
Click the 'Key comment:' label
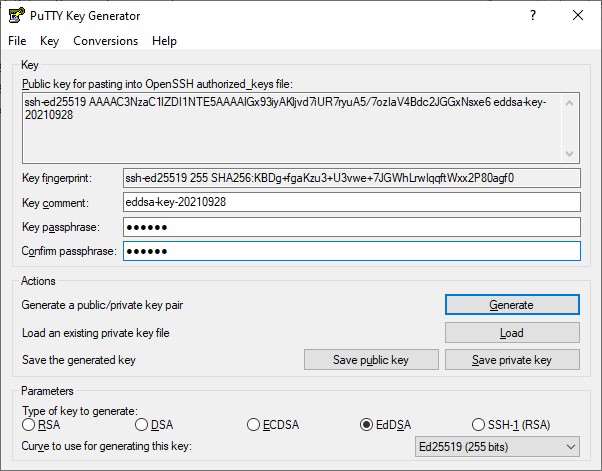[x=55, y=203]
